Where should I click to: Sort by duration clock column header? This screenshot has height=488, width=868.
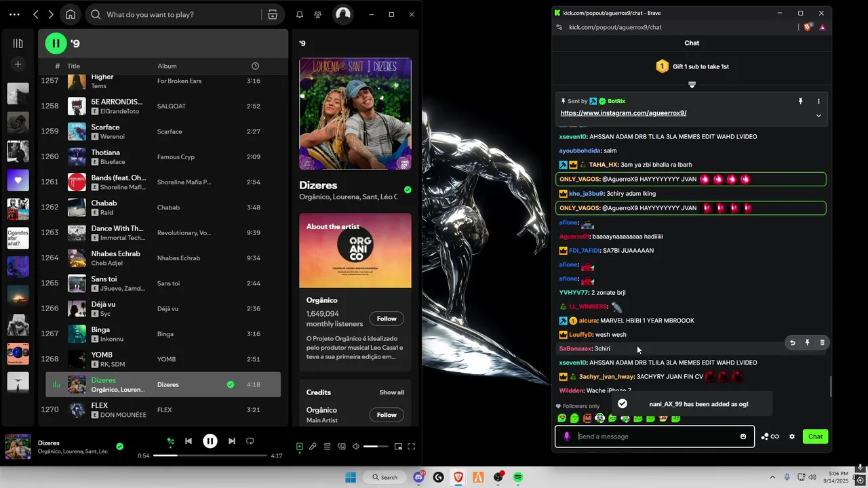(255, 66)
